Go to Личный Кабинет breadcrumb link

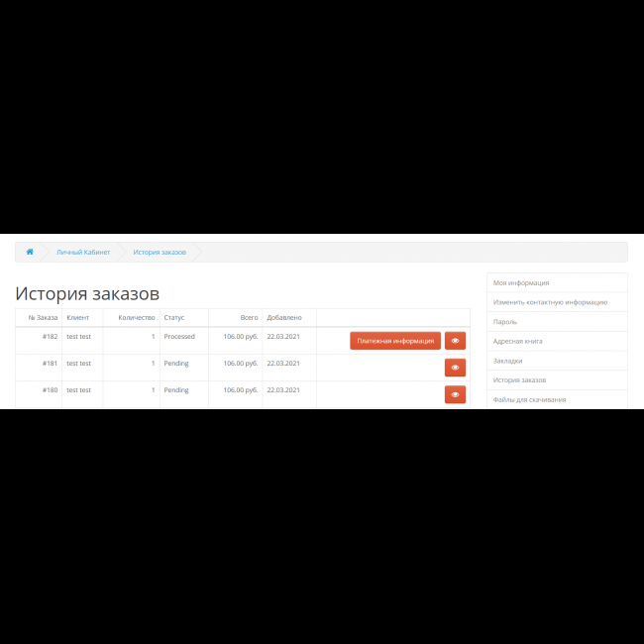83,252
